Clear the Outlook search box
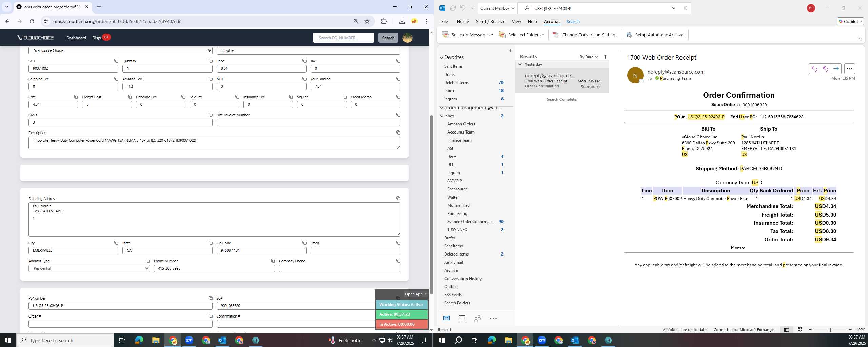Image resolution: width=868 pixels, height=347 pixels. click(685, 8)
